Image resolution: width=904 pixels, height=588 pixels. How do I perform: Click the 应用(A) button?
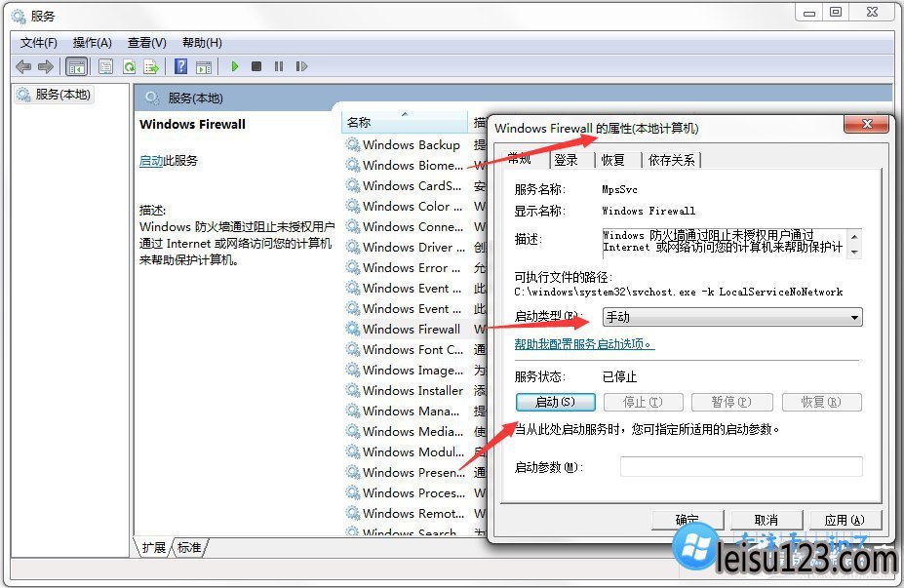845,520
